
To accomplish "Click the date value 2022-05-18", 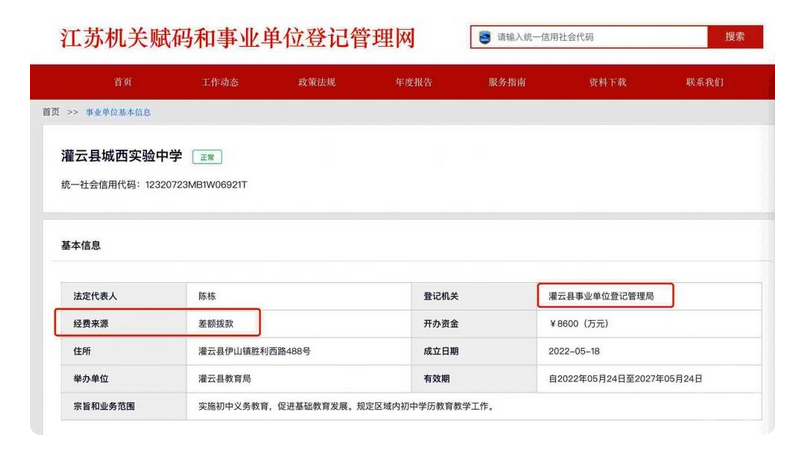I will pyautogui.click(x=574, y=352).
